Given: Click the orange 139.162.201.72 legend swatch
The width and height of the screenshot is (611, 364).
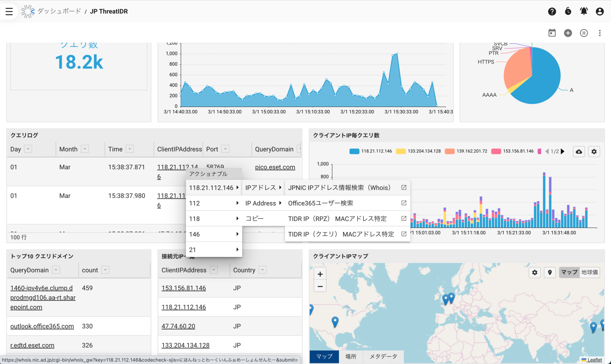Looking at the screenshot, I should click(x=450, y=151).
